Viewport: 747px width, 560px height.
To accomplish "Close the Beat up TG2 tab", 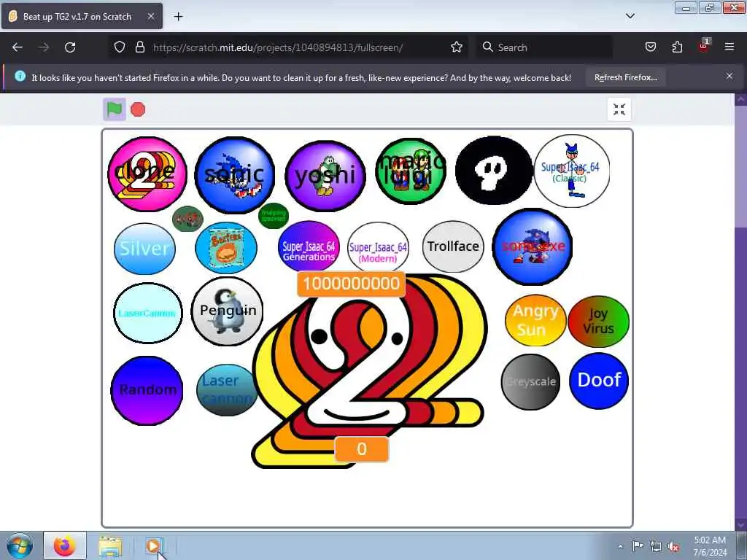I will coord(150,16).
